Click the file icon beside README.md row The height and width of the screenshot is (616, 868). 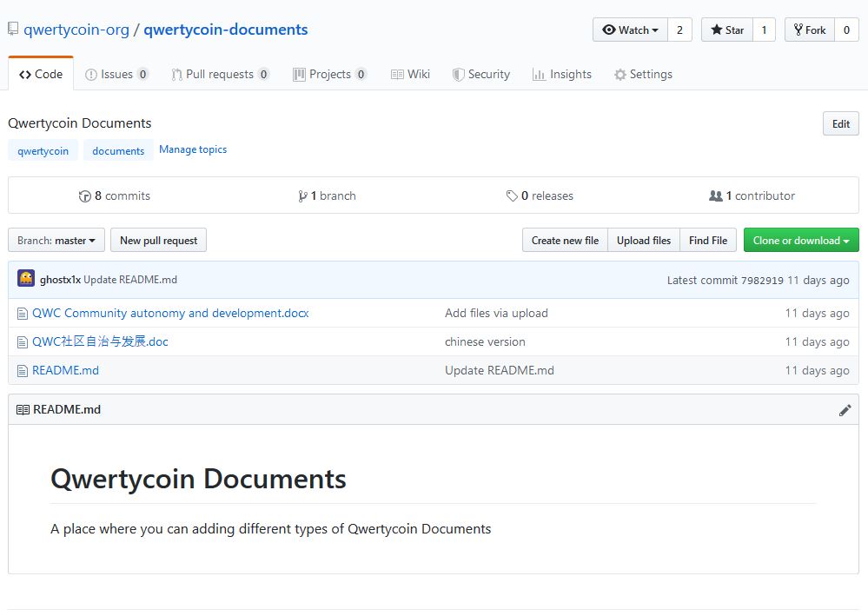(x=22, y=371)
